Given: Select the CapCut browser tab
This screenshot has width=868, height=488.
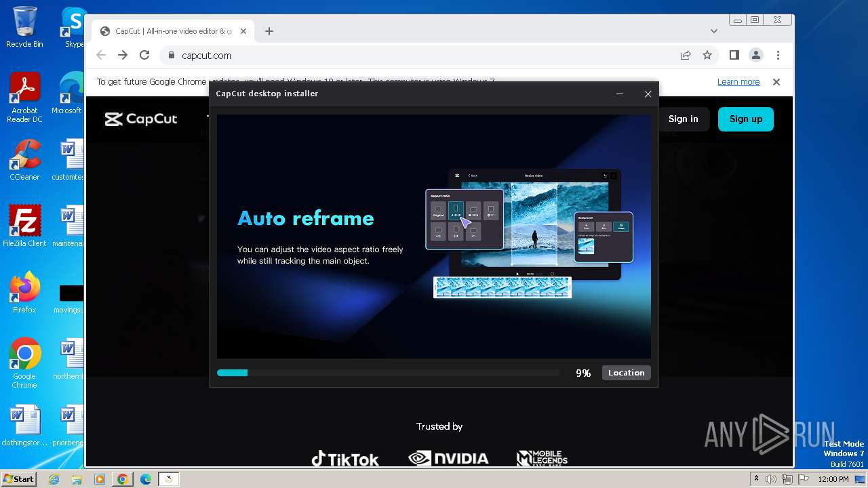Looking at the screenshot, I should click(173, 31).
